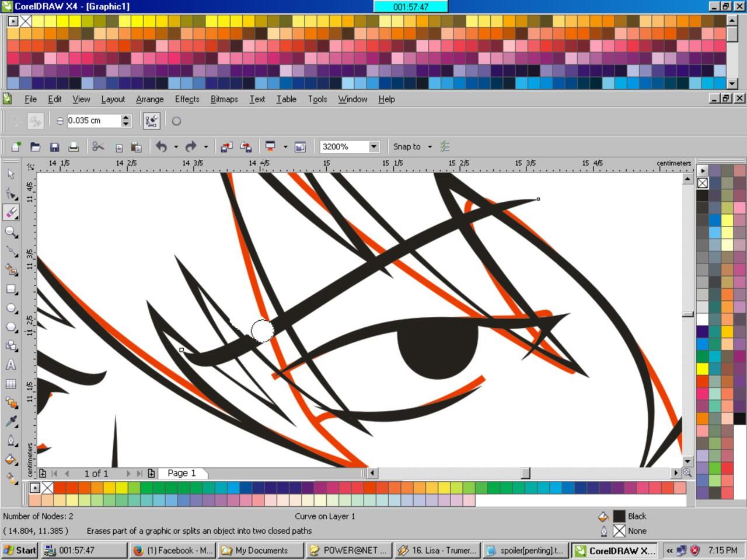
Task: Select the Interactive Fill tool
Action: (x=11, y=478)
